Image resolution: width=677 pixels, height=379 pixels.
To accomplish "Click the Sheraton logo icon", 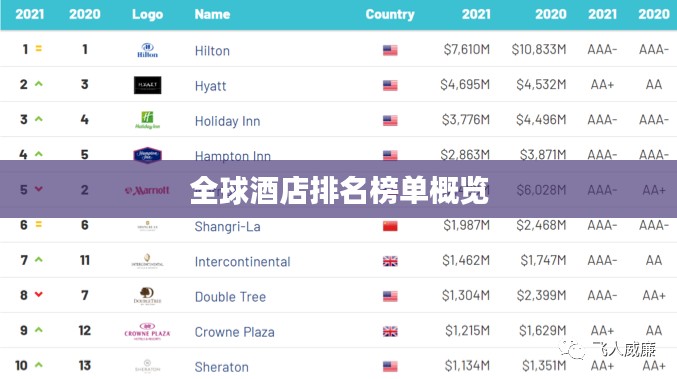I will point(147,366).
